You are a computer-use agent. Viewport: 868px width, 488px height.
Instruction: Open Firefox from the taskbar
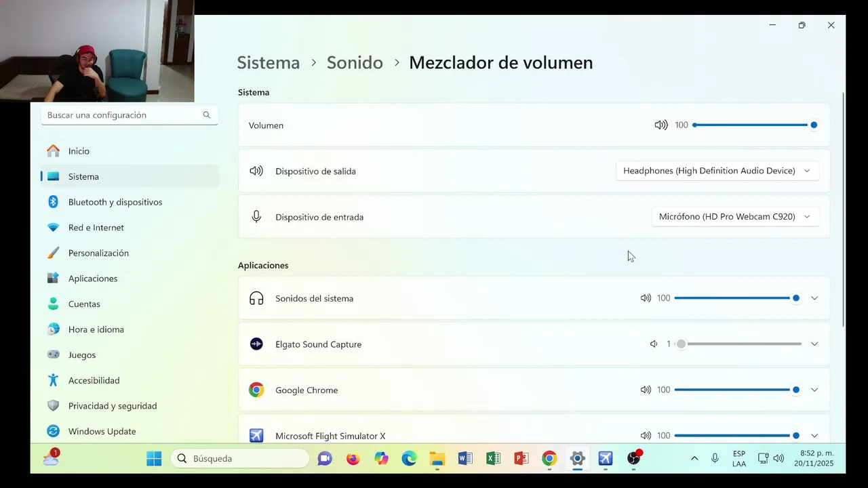coord(353,459)
